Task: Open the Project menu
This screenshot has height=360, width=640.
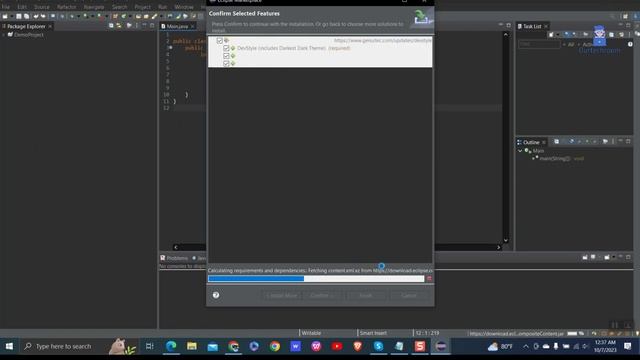Action: point(142,7)
